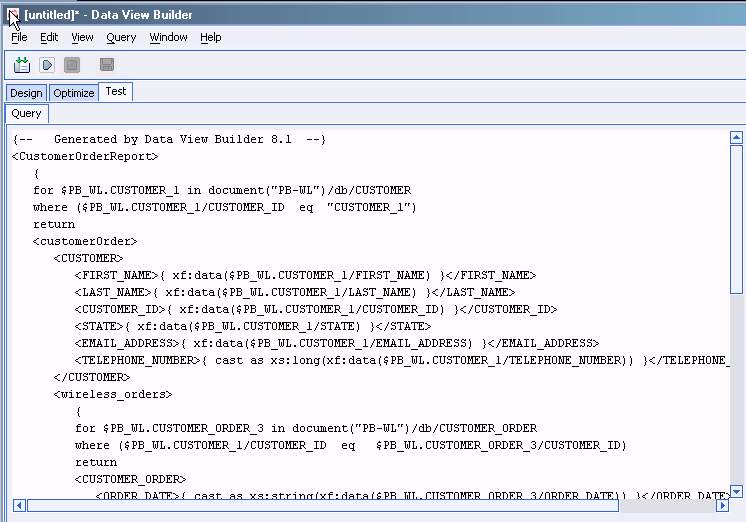Open the Window menu
Viewport: 746px width, 522px height.
tap(168, 37)
